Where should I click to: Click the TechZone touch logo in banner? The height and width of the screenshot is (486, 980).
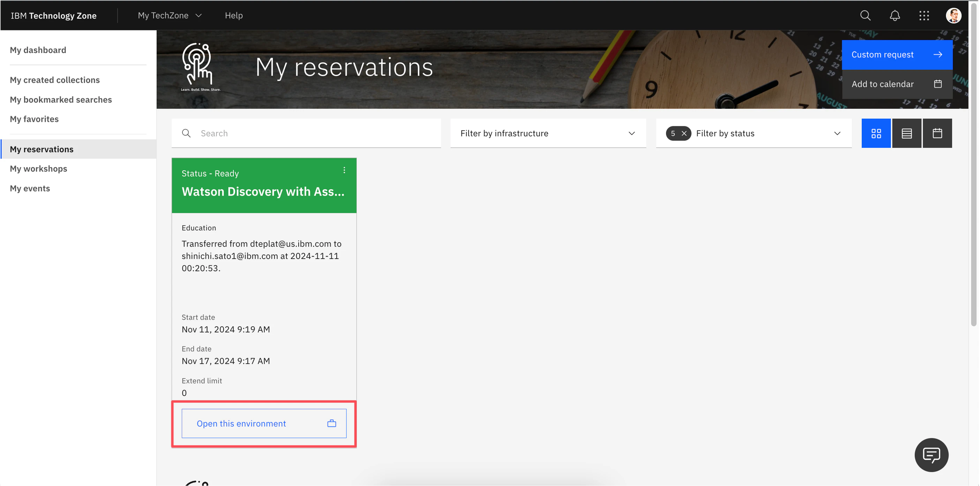(x=197, y=65)
